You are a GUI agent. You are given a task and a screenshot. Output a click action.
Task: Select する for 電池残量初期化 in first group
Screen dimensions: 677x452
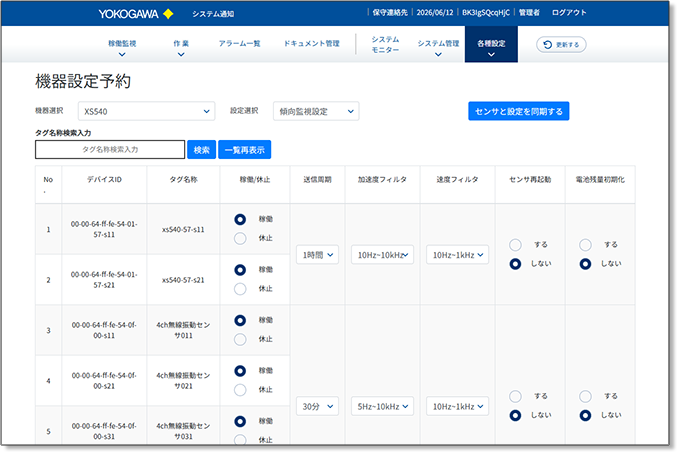[x=585, y=245]
